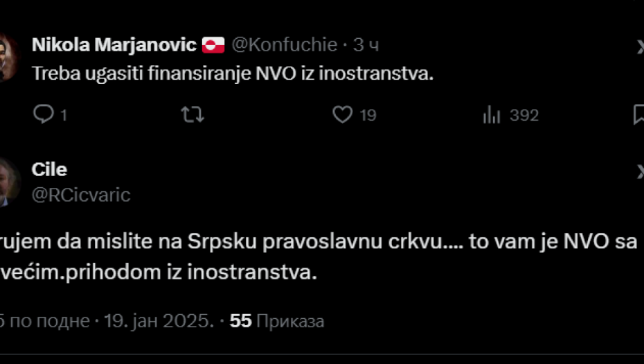This screenshot has height=364, width=644.
Task: Open view analytics bar-chart icon
Action: (492, 114)
